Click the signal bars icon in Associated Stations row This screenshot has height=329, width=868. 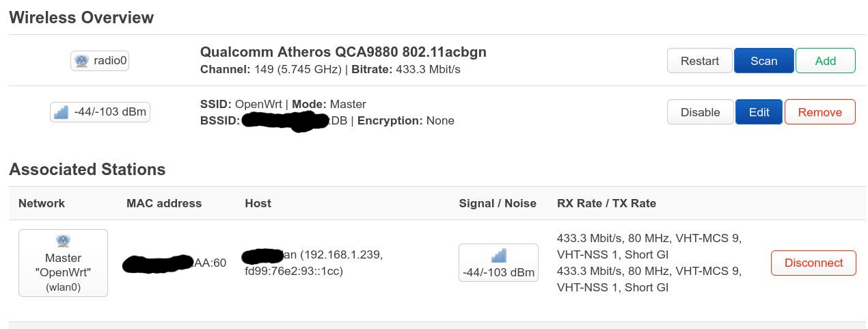[x=499, y=256]
